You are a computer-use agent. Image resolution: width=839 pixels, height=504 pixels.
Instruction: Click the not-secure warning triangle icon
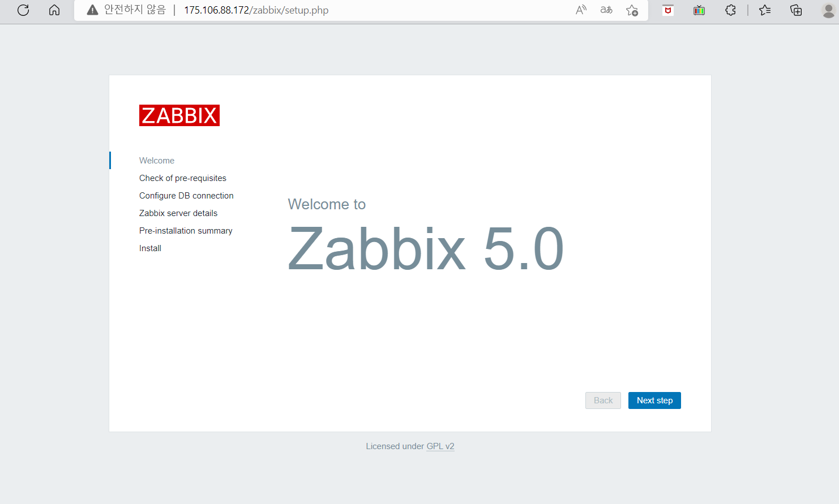[x=92, y=10]
